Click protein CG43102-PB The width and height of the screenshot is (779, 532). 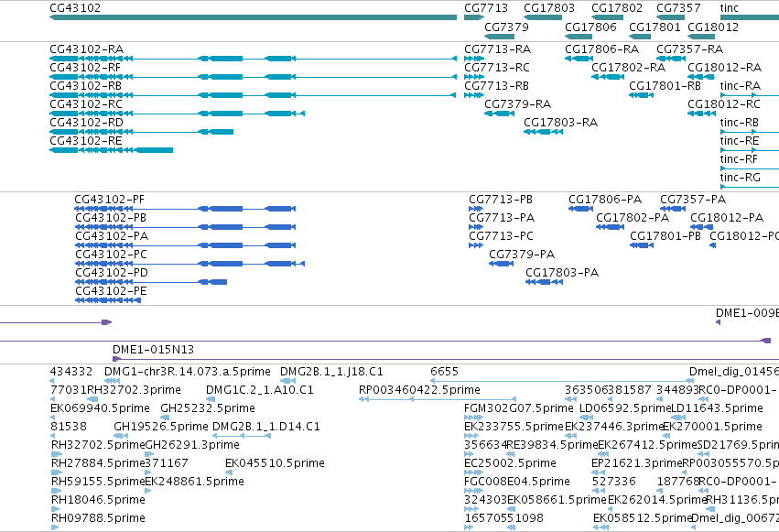pos(185,227)
